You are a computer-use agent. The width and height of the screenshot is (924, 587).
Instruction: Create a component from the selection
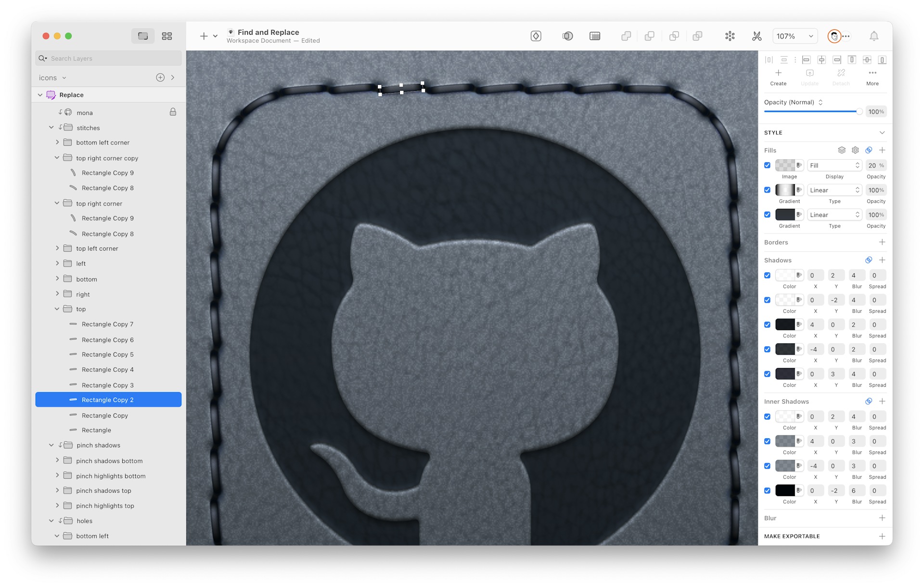[x=779, y=76]
